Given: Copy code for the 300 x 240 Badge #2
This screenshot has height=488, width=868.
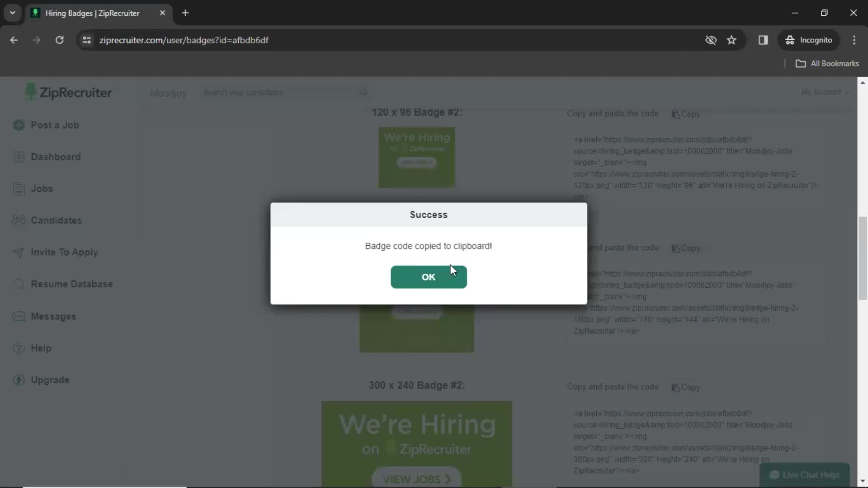Looking at the screenshot, I should tap(686, 387).
